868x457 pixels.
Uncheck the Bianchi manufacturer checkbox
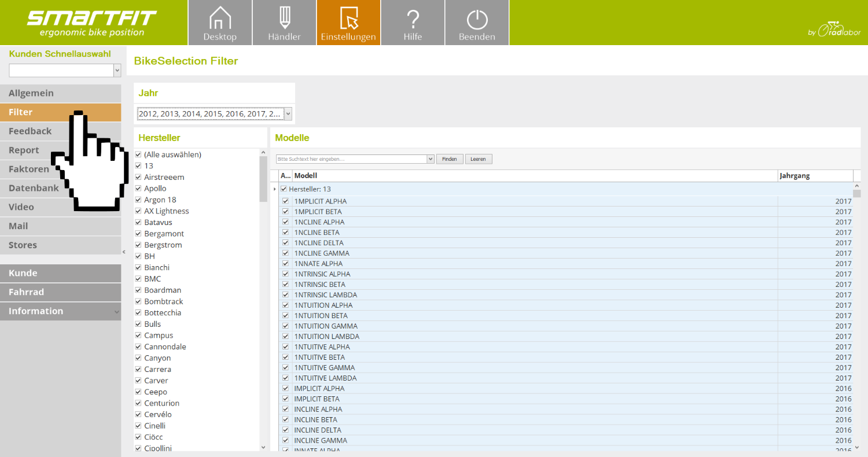138,267
